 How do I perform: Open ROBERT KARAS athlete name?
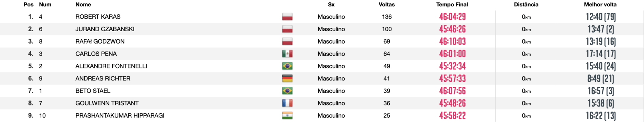pyautogui.click(x=98, y=17)
